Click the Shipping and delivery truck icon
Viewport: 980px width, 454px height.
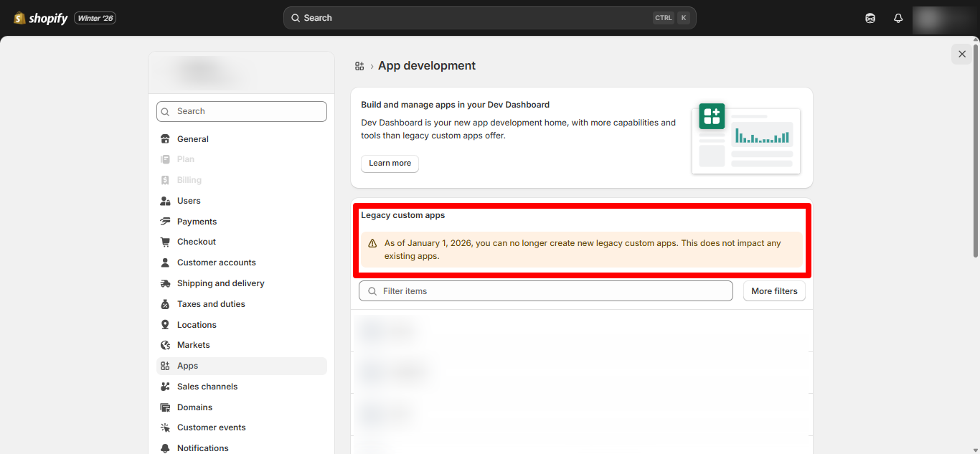[x=166, y=283]
